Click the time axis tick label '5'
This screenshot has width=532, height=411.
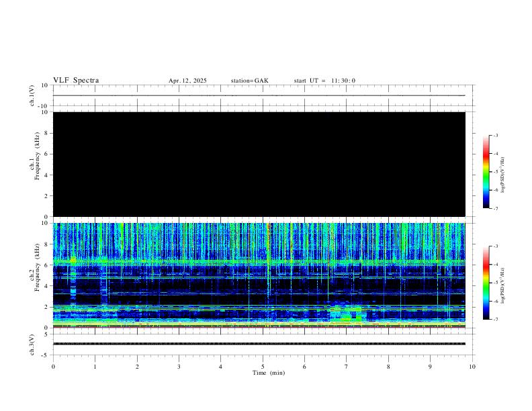coord(263,367)
